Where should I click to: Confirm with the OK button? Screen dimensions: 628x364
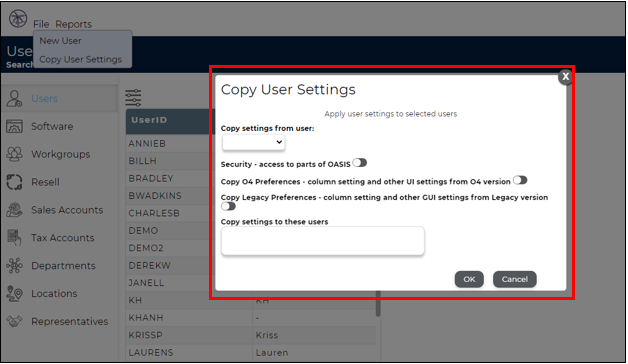pyautogui.click(x=469, y=279)
